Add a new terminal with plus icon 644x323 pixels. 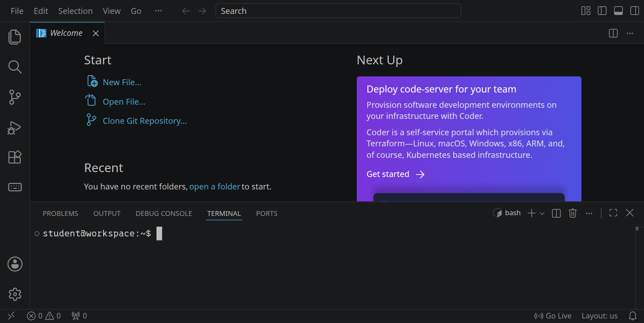pos(531,213)
